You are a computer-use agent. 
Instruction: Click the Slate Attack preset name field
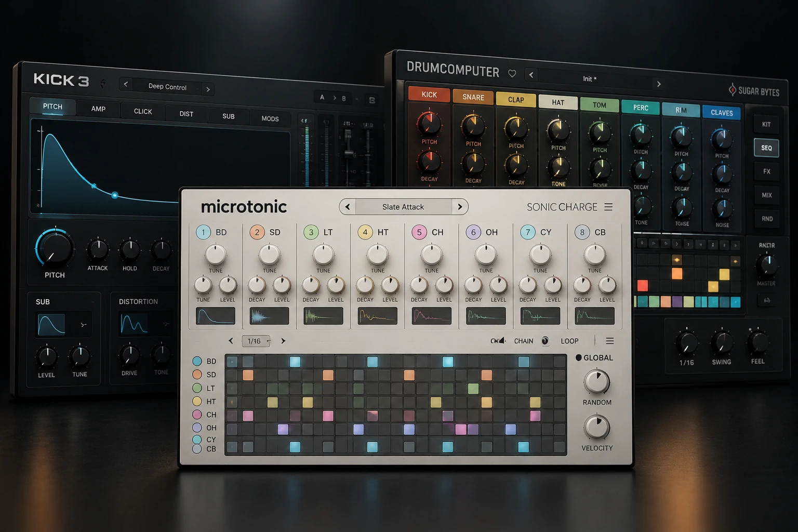[403, 207]
